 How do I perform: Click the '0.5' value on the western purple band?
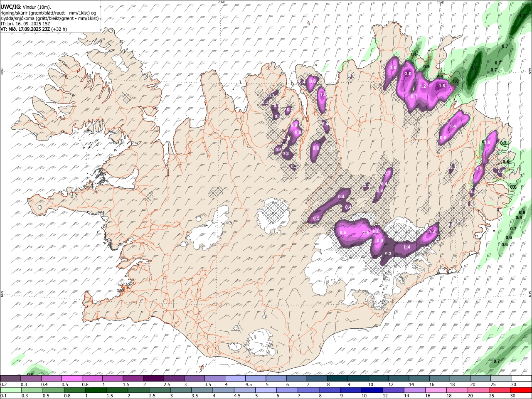pos(316,218)
